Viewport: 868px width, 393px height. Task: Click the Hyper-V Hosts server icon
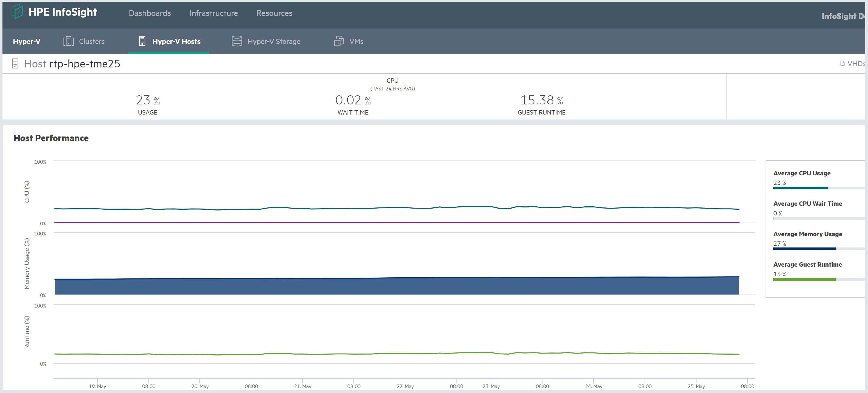[x=142, y=41]
